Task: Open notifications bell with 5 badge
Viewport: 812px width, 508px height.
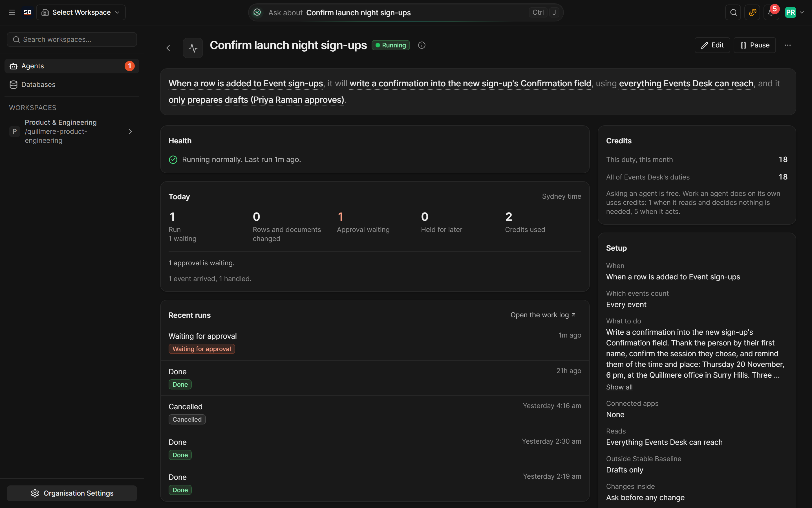Action: click(771, 12)
